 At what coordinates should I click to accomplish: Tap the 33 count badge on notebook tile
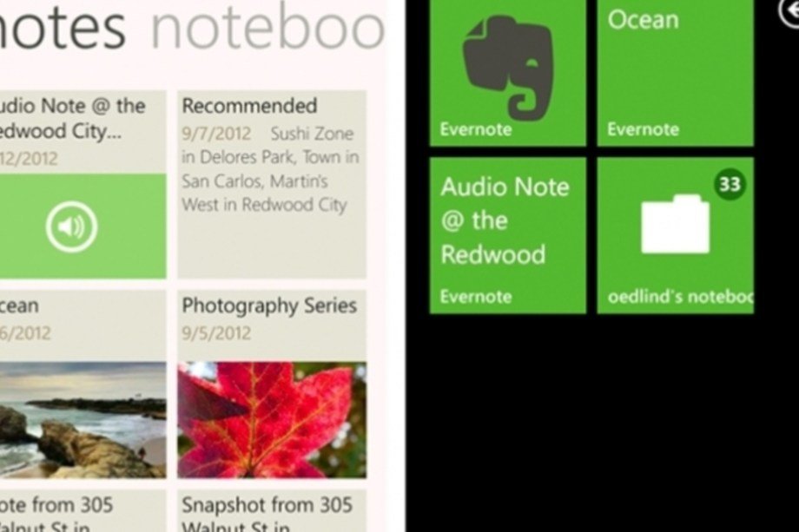point(730,184)
